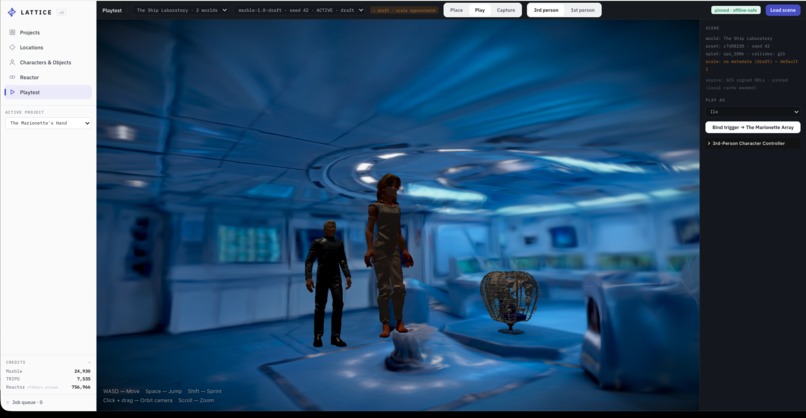Image resolution: width=806 pixels, height=418 pixels.
Task: Open the marble-1.0-draft seed 42 version dropdown
Action: coord(301,10)
